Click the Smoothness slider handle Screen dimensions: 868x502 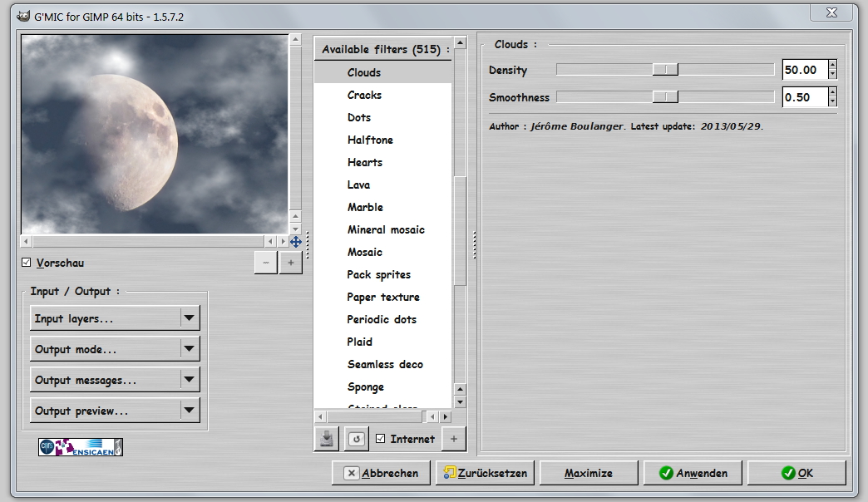(665, 97)
